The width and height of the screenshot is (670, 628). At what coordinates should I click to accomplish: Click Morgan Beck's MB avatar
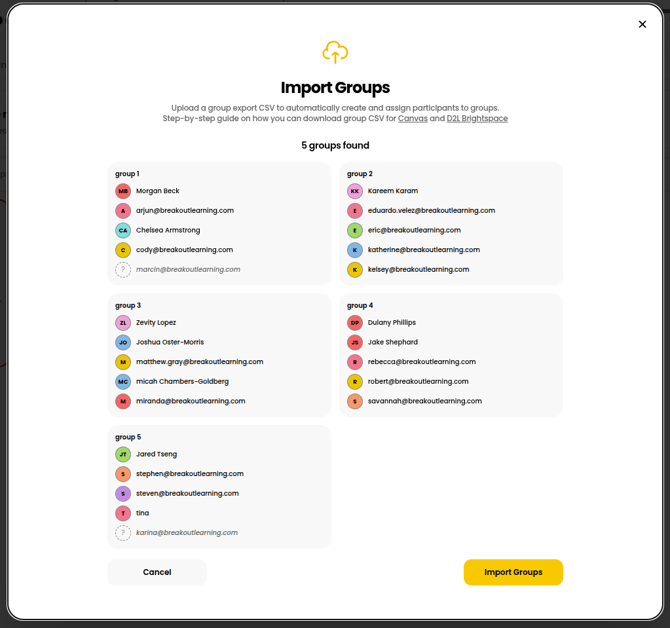tap(123, 191)
